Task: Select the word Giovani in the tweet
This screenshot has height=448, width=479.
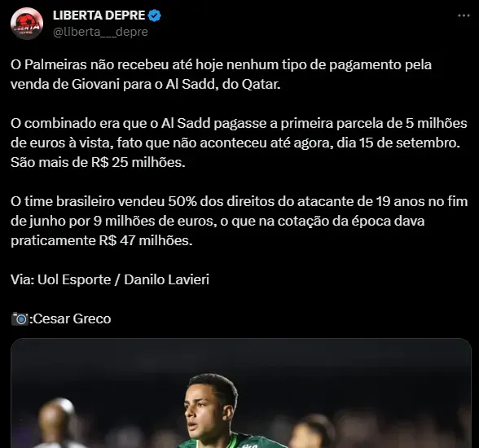Action: [x=95, y=84]
